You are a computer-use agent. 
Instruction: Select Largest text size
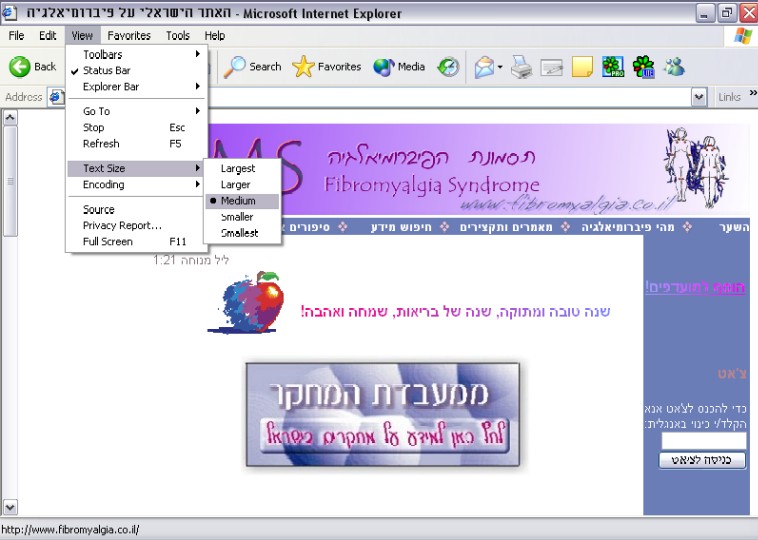click(x=242, y=168)
